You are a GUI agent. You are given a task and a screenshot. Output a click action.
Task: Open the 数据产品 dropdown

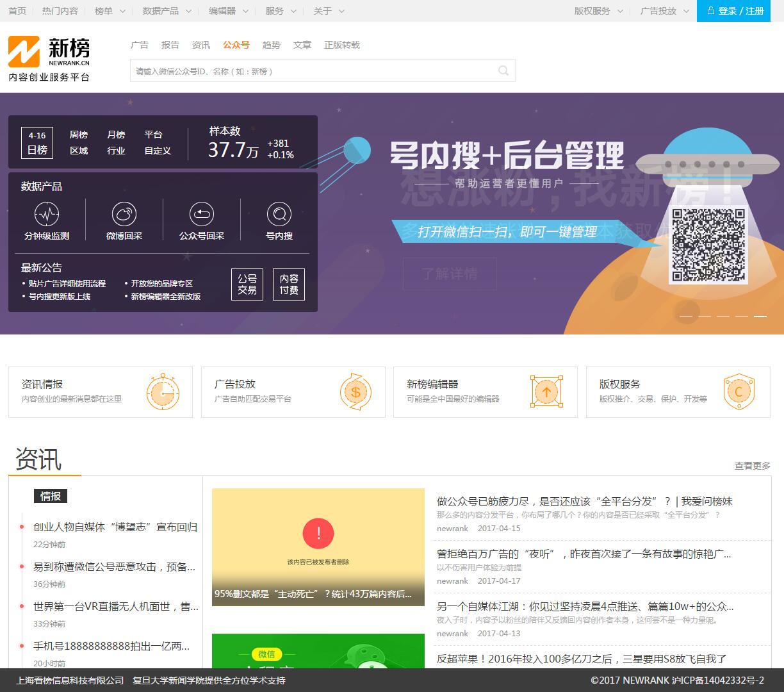167,11
